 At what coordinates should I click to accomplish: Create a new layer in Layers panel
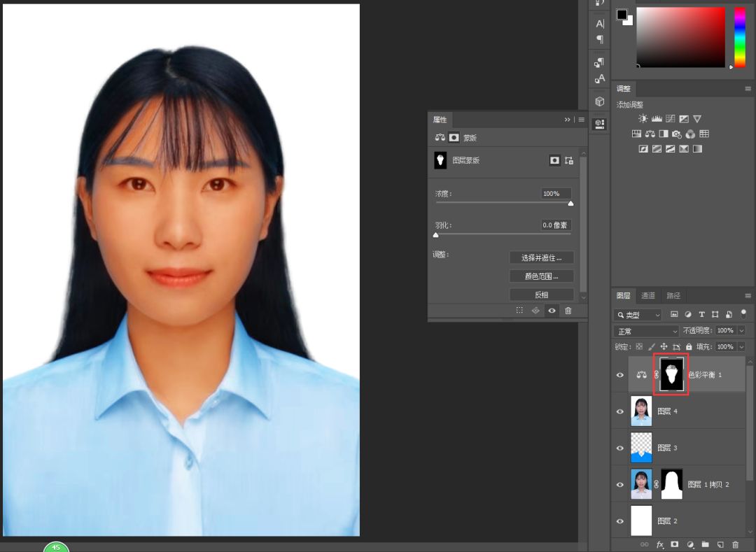coord(720,544)
